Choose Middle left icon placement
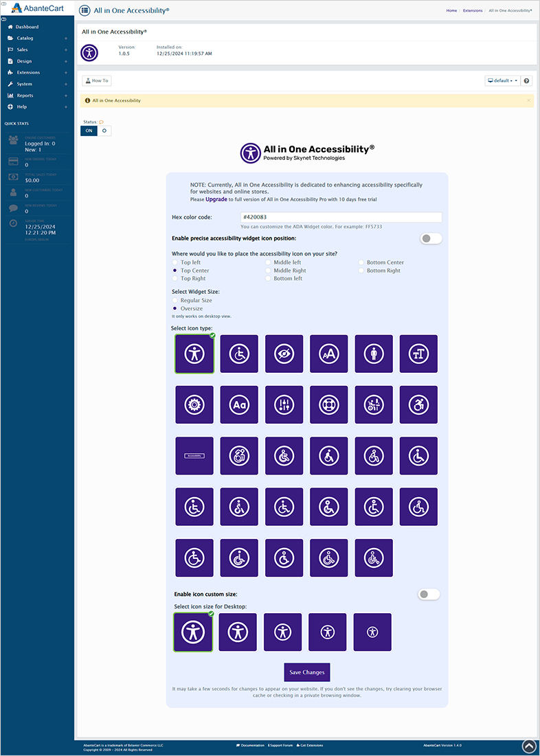The width and height of the screenshot is (540, 756). coord(269,263)
